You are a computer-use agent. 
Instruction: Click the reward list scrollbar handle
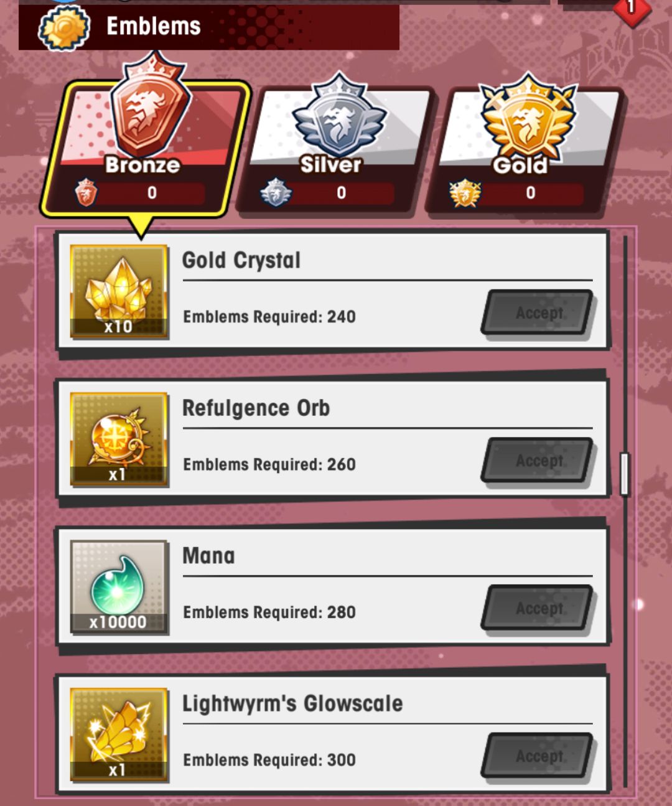point(625,474)
